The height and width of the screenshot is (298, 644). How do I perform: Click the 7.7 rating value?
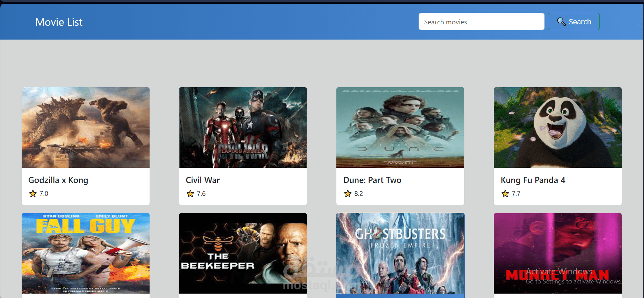516,193
